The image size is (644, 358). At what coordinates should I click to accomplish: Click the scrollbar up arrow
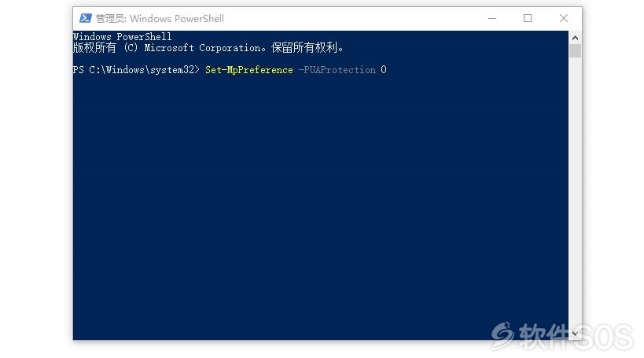[x=575, y=38]
